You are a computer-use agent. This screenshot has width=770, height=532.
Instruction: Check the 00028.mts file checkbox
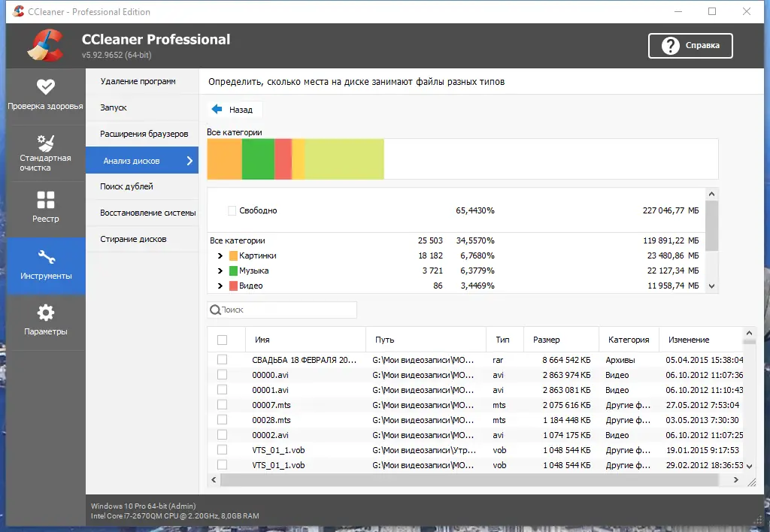(223, 420)
